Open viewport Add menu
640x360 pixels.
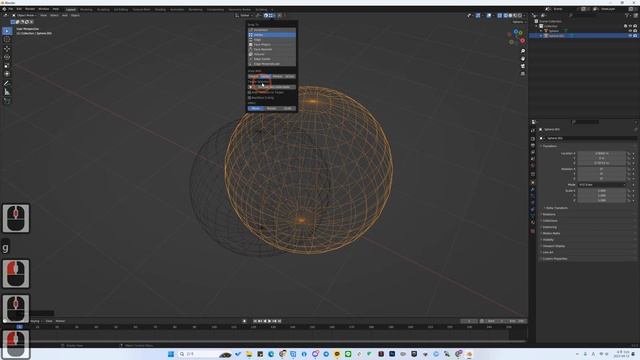tap(64, 16)
